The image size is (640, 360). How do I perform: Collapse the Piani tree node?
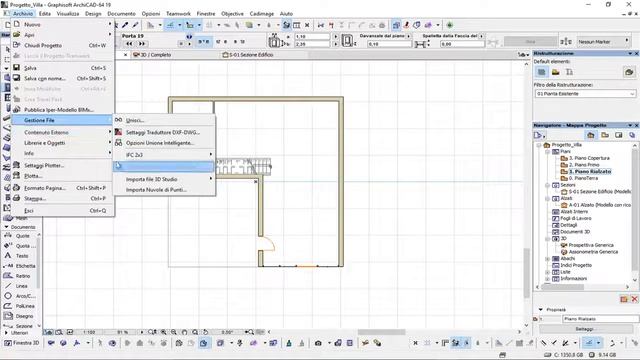548,151
